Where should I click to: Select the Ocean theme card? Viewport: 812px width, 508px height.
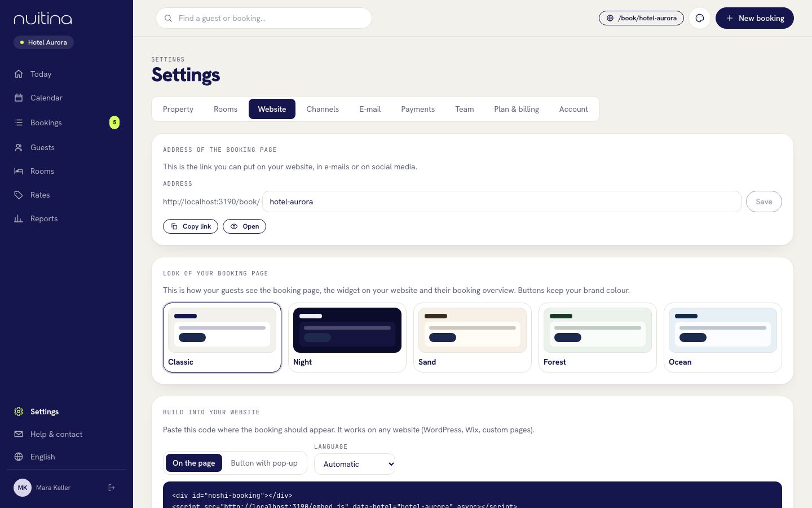pyautogui.click(x=723, y=338)
